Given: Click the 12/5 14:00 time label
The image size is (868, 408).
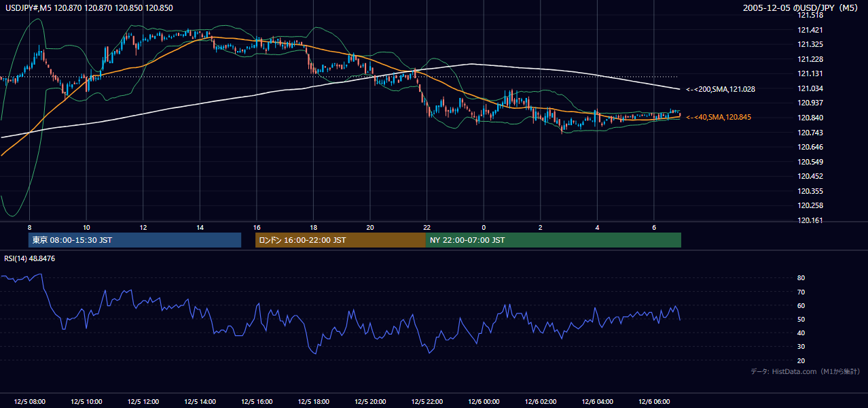Looking at the screenshot, I should click(200, 402).
